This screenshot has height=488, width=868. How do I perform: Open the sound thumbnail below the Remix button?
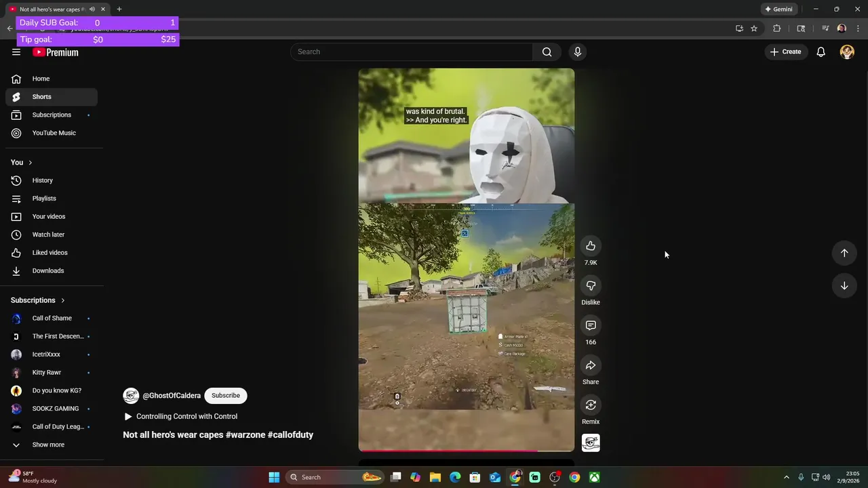point(591,443)
